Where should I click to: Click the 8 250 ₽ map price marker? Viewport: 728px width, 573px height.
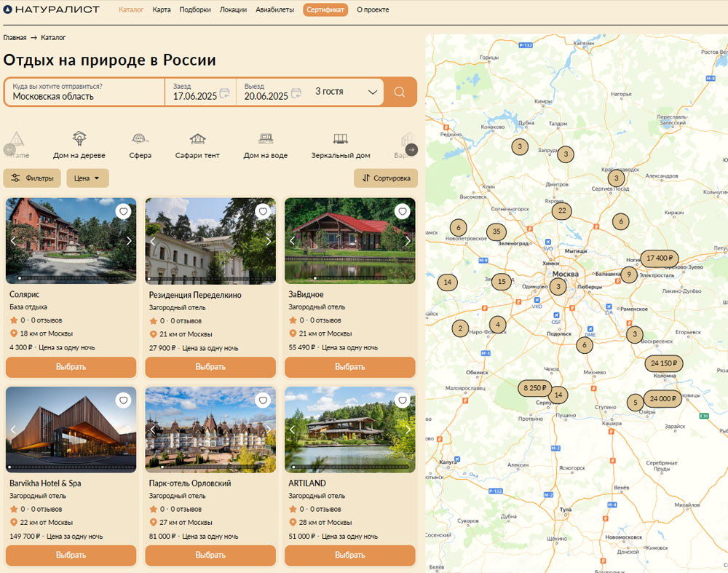534,388
